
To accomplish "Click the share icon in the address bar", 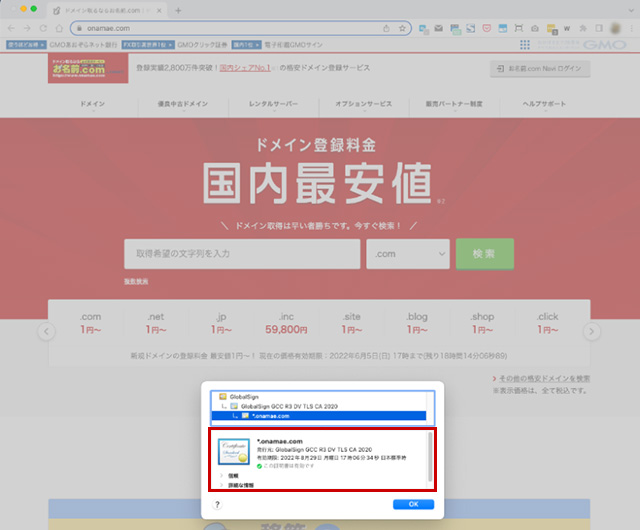I will pyautogui.click(x=386, y=28).
